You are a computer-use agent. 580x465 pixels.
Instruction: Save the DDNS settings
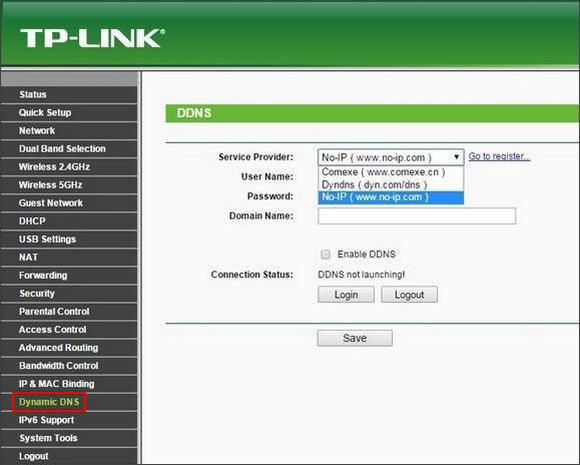[355, 338]
